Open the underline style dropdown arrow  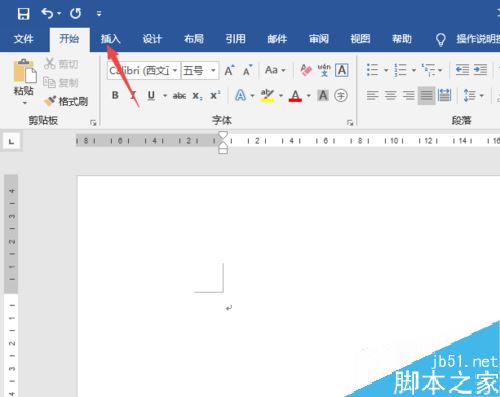(x=165, y=96)
